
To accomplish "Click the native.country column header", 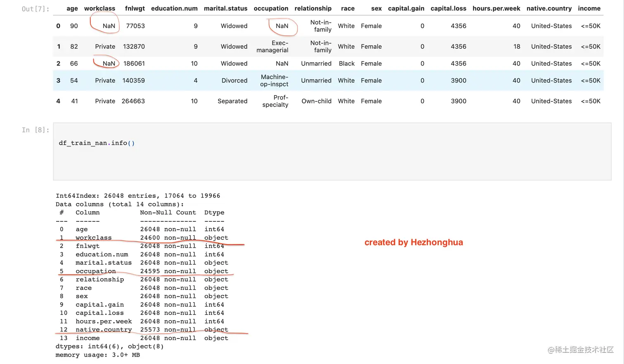I will (549, 8).
